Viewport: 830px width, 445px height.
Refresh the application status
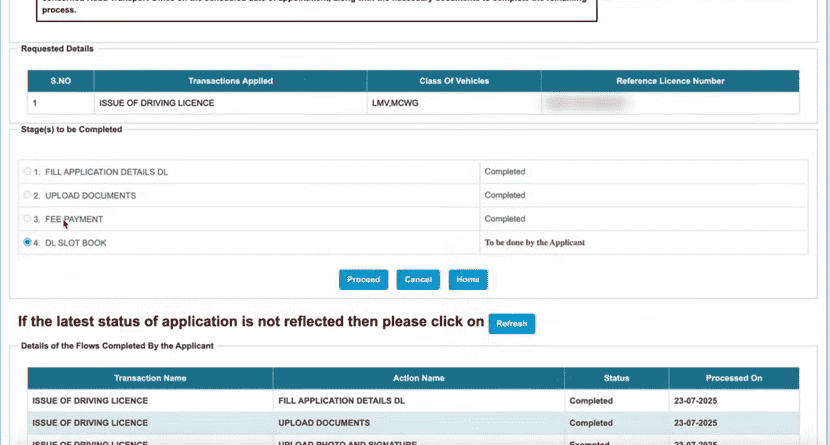(x=511, y=323)
